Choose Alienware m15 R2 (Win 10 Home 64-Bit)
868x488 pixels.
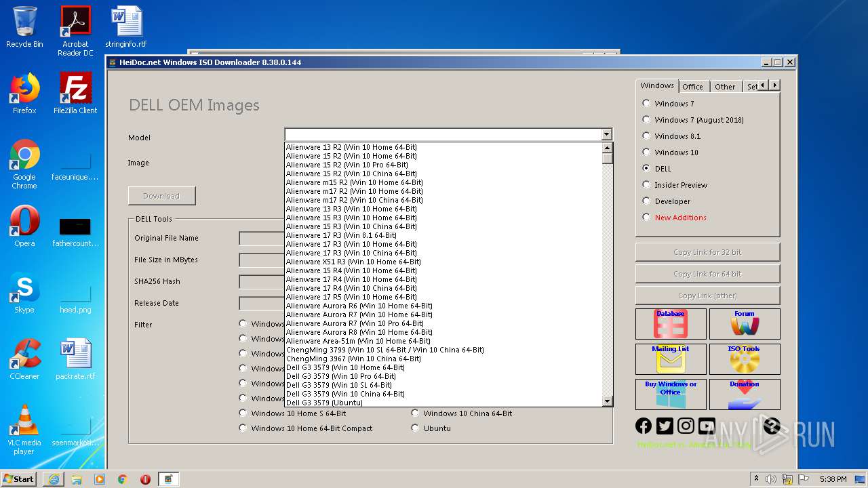[x=443, y=182]
